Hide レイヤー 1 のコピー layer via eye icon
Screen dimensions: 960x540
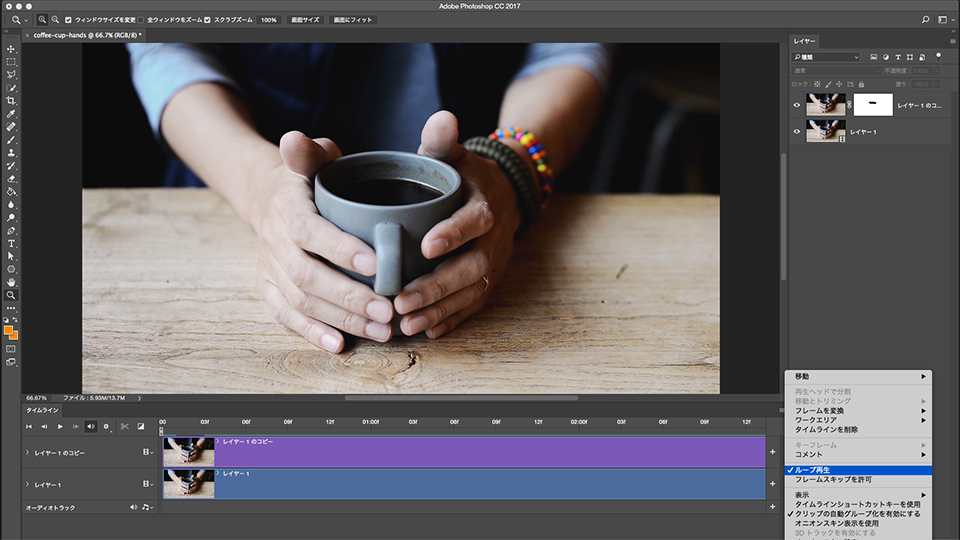(x=797, y=104)
